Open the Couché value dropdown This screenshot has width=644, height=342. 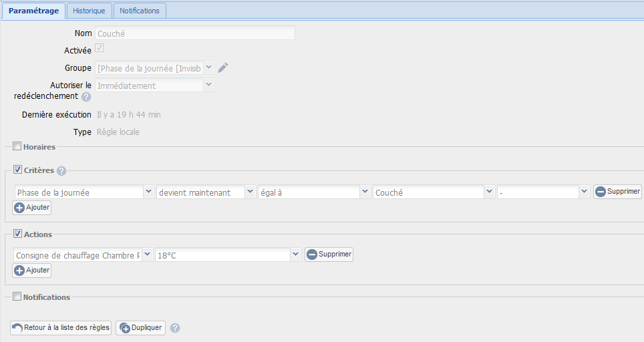tap(490, 192)
